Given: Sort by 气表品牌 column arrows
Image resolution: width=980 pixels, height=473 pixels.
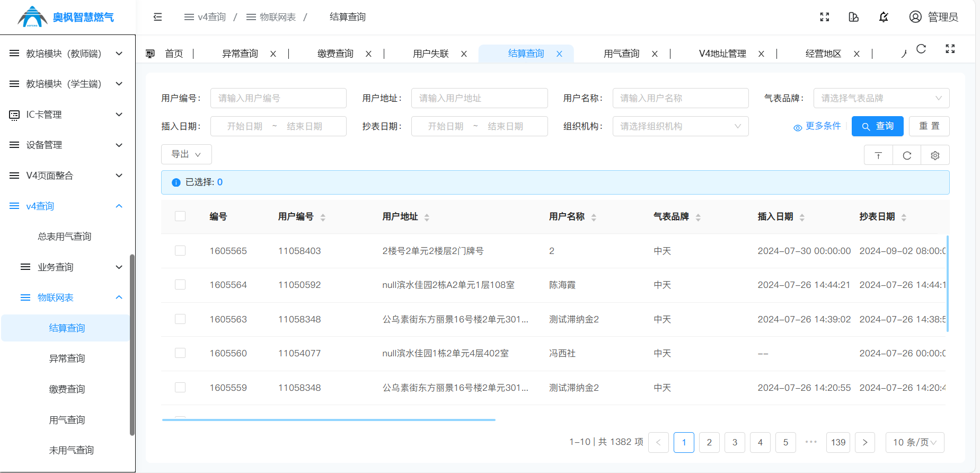Looking at the screenshot, I should pyautogui.click(x=698, y=217).
